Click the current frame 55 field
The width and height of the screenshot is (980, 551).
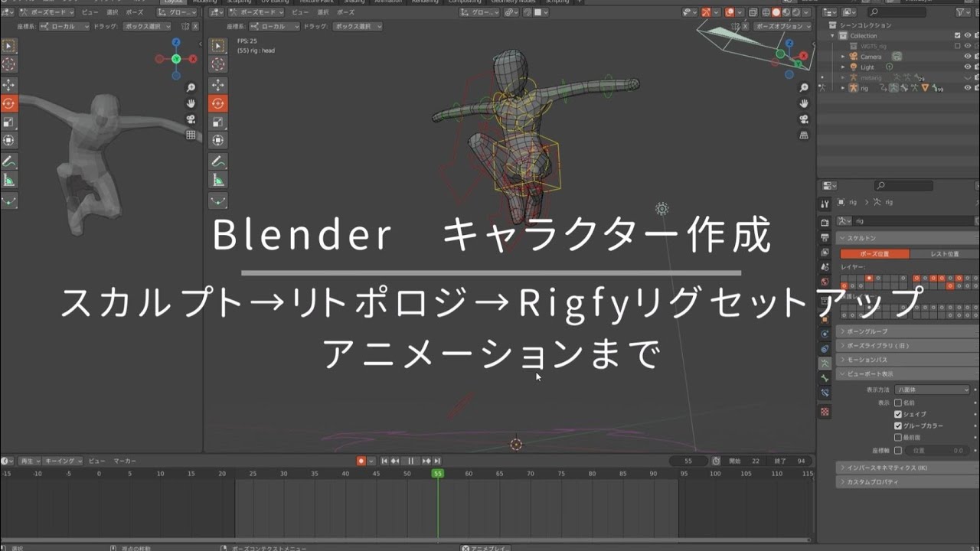(688, 461)
